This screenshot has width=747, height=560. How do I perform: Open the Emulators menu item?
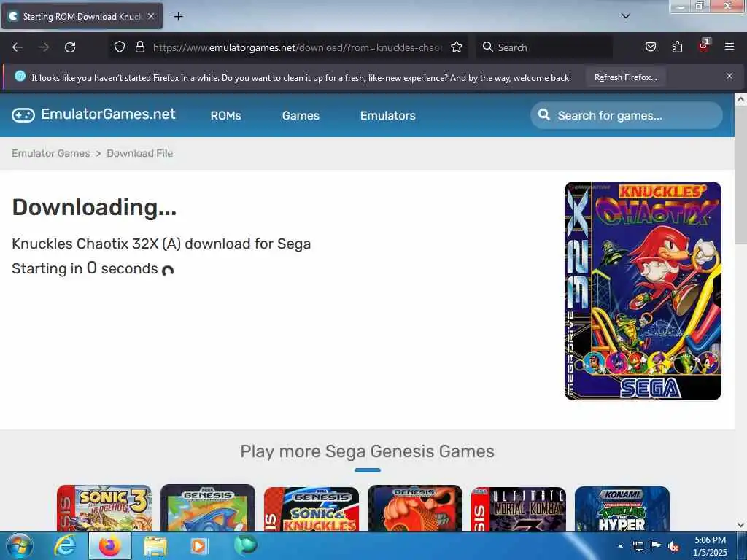(388, 116)
